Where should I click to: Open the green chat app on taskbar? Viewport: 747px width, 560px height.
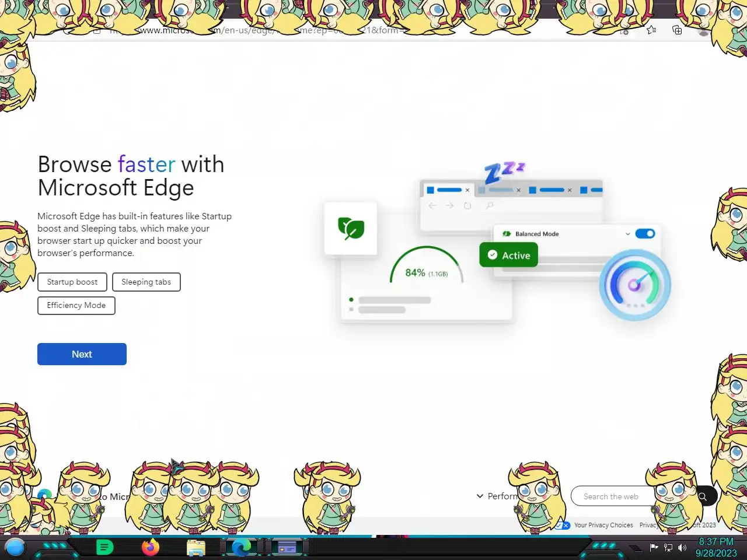tap(104, 548)
